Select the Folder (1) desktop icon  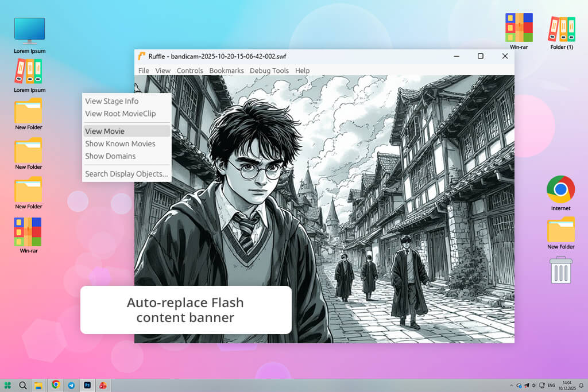[562, 33]
